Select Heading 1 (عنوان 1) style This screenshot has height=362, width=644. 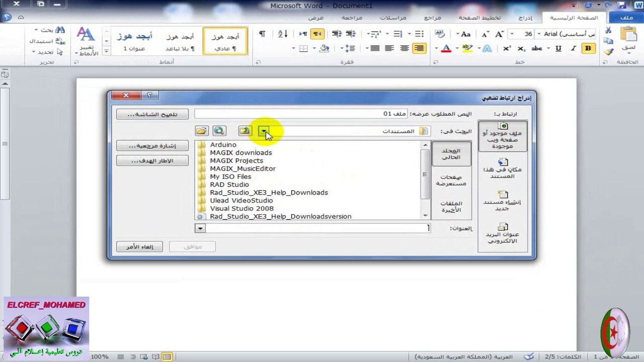click(134, 41)
